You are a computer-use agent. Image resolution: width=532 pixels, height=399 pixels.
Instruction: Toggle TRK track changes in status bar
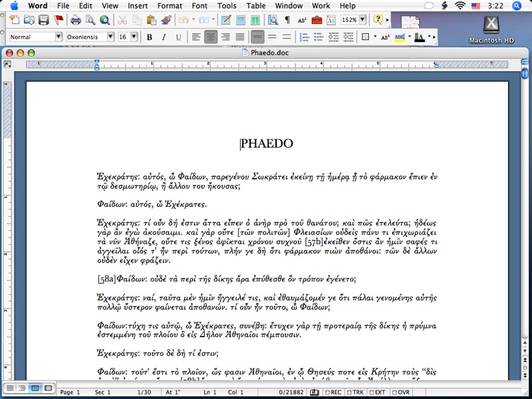pos(357,392)
